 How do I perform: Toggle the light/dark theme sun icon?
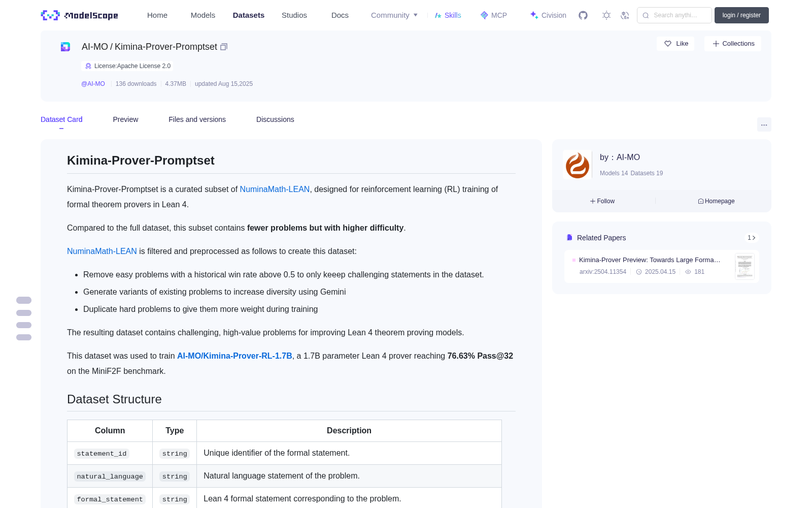[x=606, y=15]
